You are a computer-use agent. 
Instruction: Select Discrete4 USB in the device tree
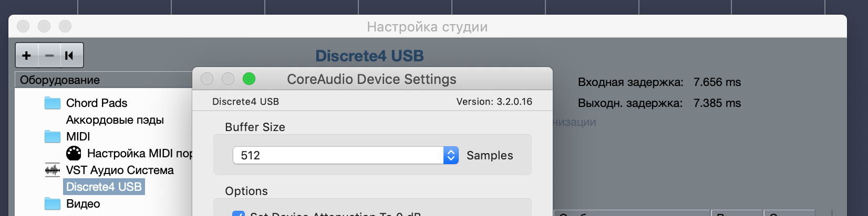tap(104, 187)
